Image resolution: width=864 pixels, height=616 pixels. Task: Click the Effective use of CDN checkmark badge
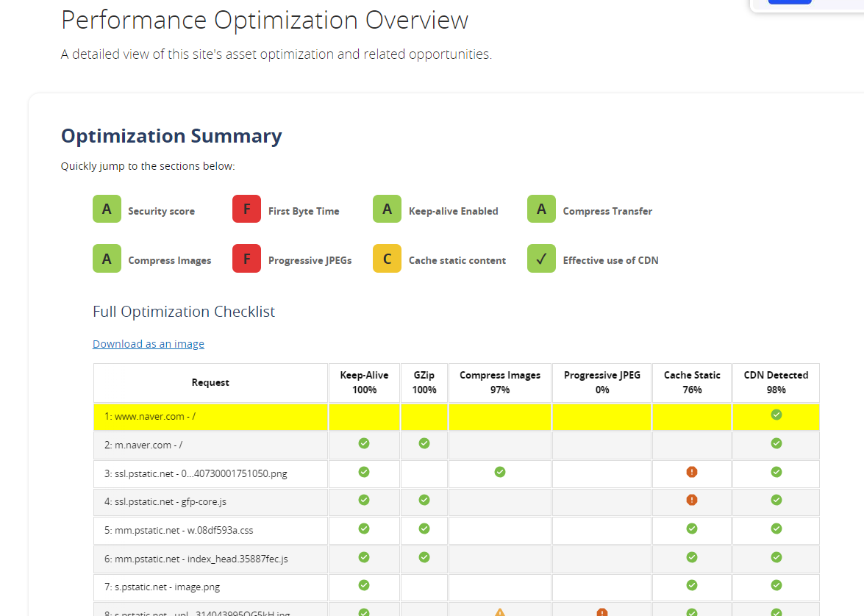[x=542, y=259]
